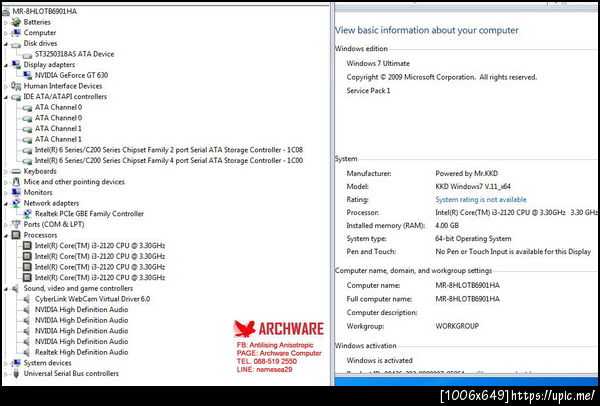Viewport: 600px width, 406px height.
Task: Expand the Ports (COM & LPT) arrow
Action: click(x=6, y=225)
